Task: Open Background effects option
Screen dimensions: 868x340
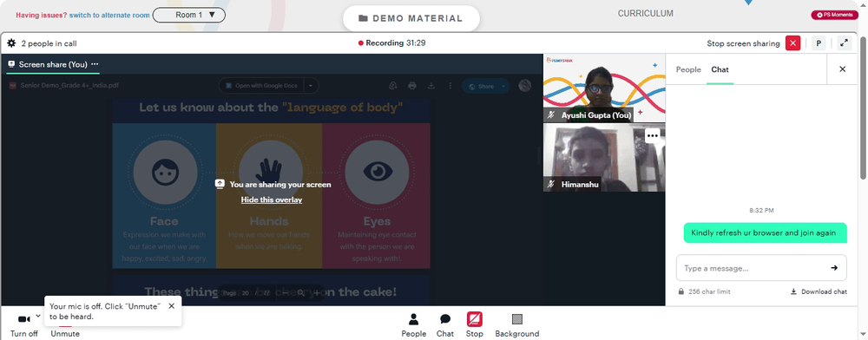Action: pyautogui.click(x=517, y=325)
